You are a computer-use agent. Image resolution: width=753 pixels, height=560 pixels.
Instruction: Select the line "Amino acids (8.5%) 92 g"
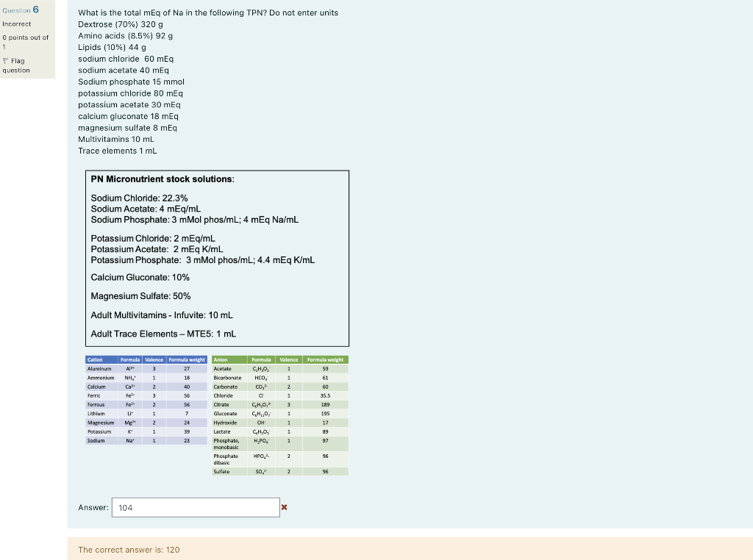point(126,36)
